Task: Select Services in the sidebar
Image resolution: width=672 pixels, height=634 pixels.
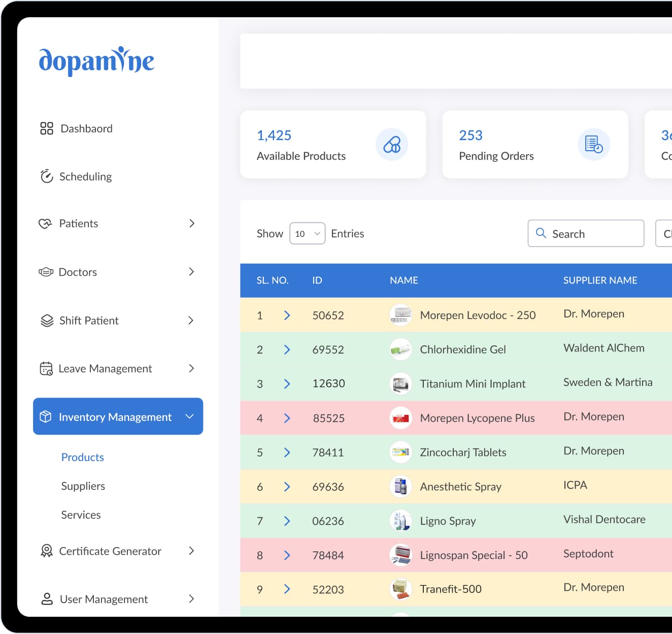Action: click(81, 515)
